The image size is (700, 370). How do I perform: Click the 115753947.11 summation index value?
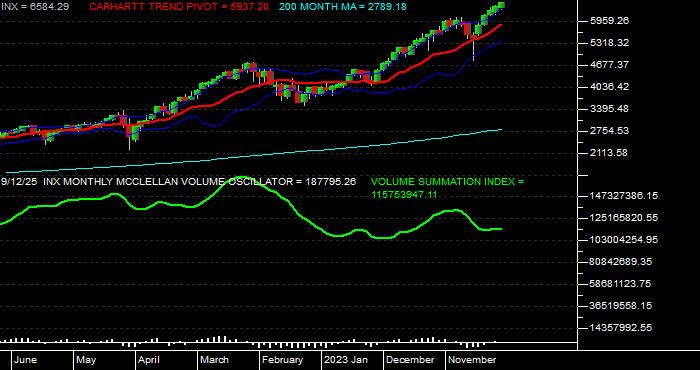click(x=404, y=195)
